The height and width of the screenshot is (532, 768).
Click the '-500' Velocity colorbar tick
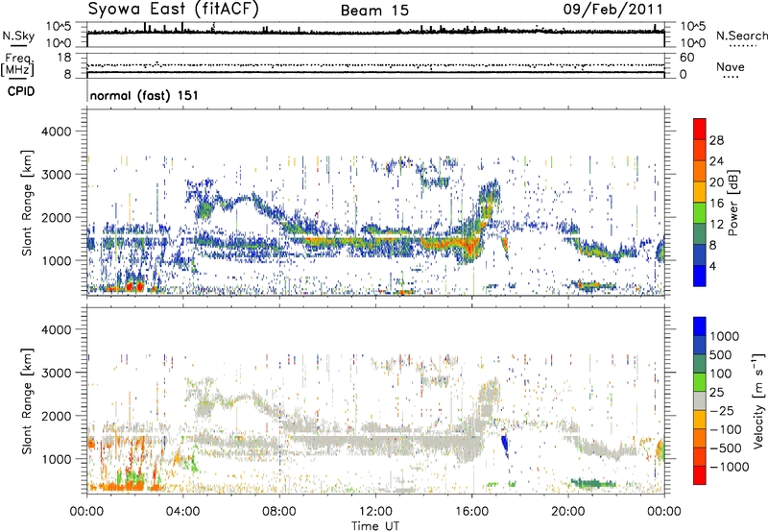tap(726, 448)
